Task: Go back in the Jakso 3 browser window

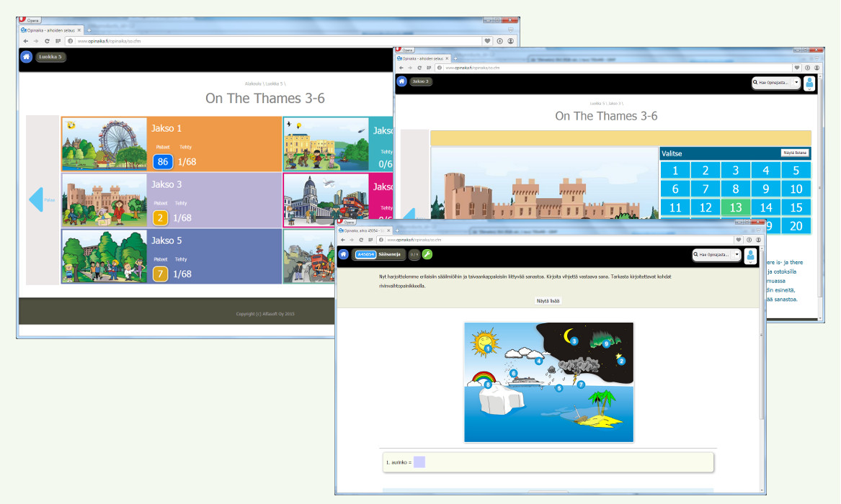Action: point(401,68)
